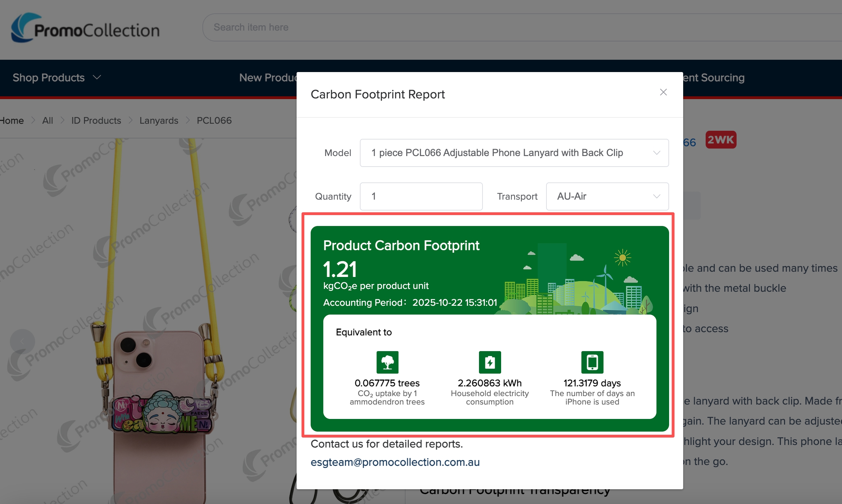
Task: Click the 2WK red badge
Action: (721, 140)
